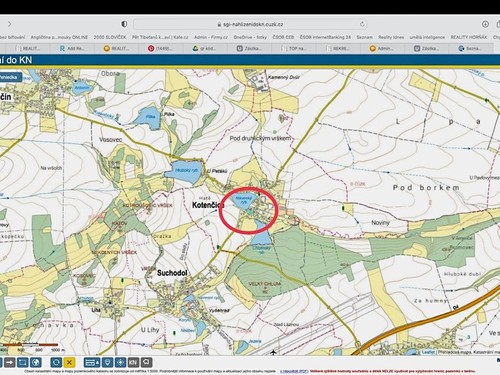Click the right-arrow button in map toolbar
The height and width of the screenshot is (375, 500).
point(10,362)
